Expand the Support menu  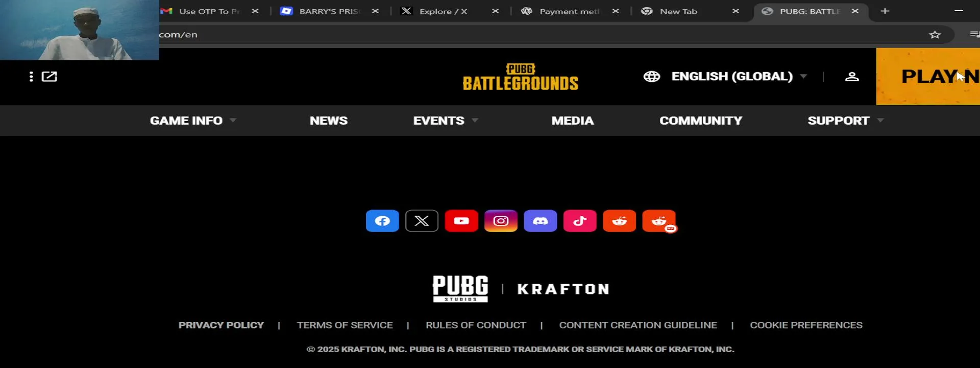[x=845, y=121]
